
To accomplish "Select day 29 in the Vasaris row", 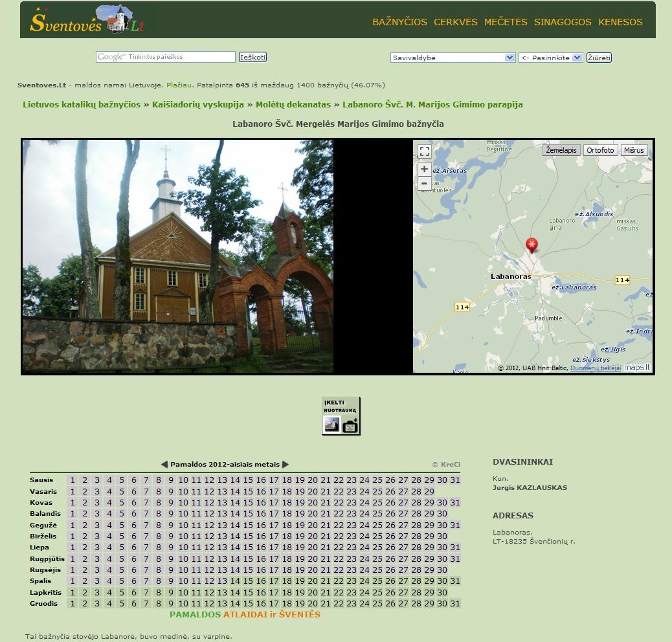I will click(x=429, y=492).
